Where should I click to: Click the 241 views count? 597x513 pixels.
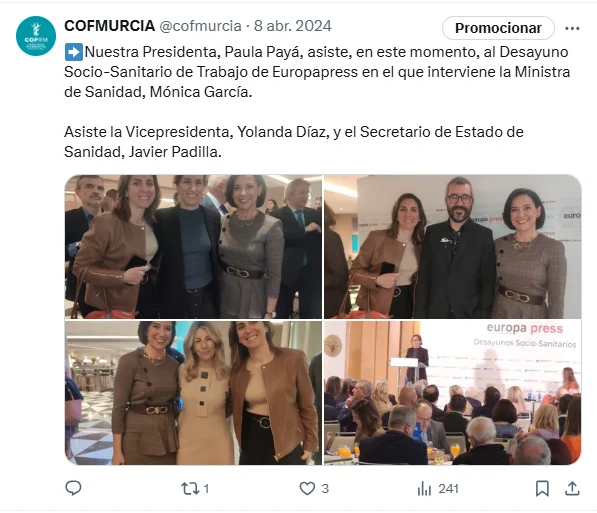click(x=449, y=489)
